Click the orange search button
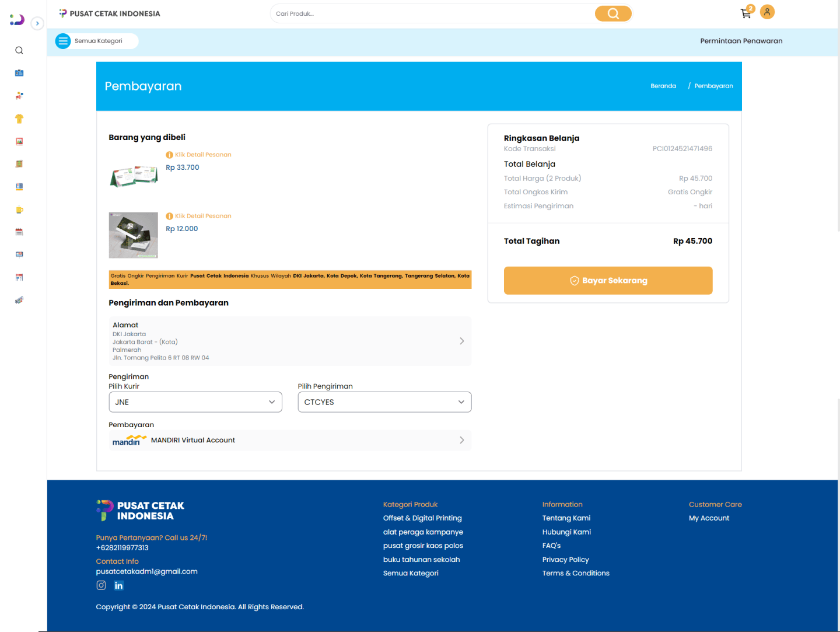Image resolution: width=840 pixels, height=632 pixels. coord(612,13)
